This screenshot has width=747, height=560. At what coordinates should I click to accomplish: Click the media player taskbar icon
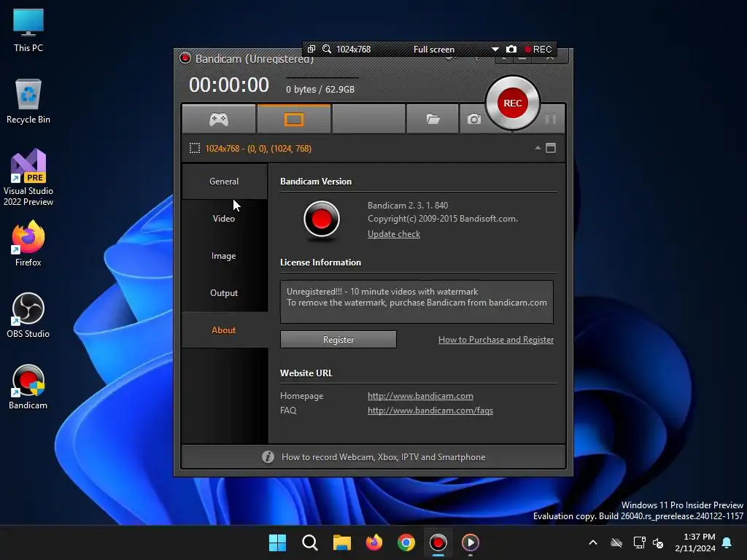(471, 542)
